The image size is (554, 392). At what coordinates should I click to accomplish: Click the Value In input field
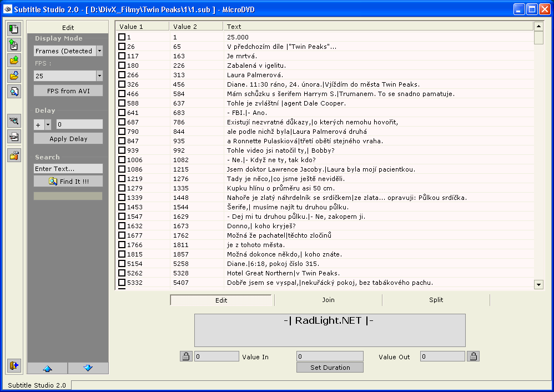click(216, 356)
